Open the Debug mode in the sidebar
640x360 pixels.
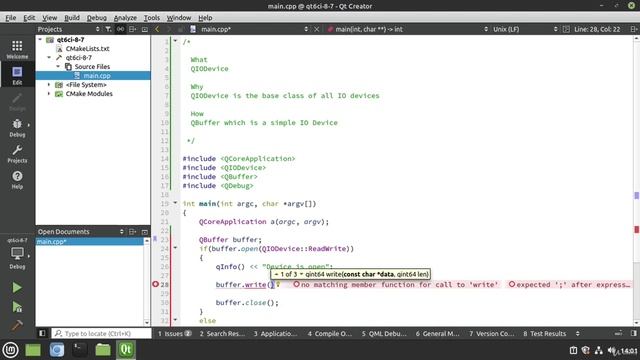pos(17,128)
